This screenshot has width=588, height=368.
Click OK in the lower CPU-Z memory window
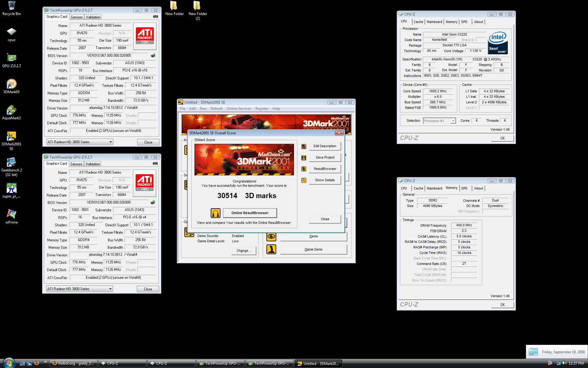(503, 305)
